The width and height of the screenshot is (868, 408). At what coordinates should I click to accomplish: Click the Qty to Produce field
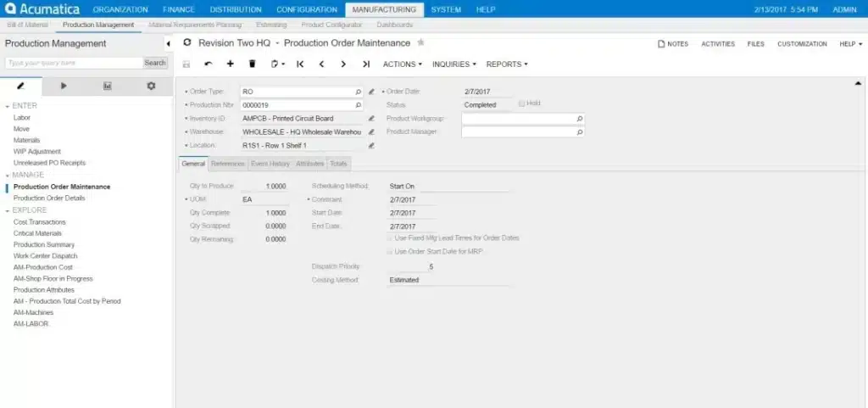pos(264,187)
